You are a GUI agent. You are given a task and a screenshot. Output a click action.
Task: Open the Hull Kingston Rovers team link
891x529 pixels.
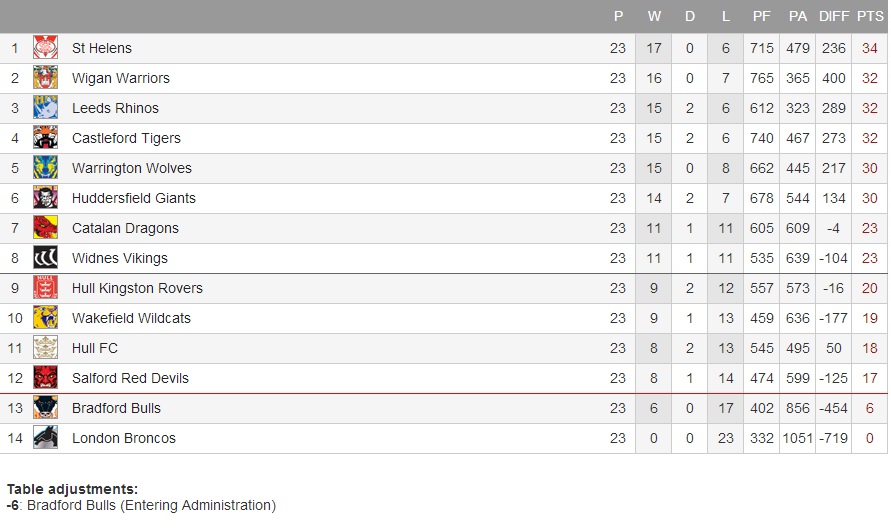pyautogui.click(x=137, y=288)
